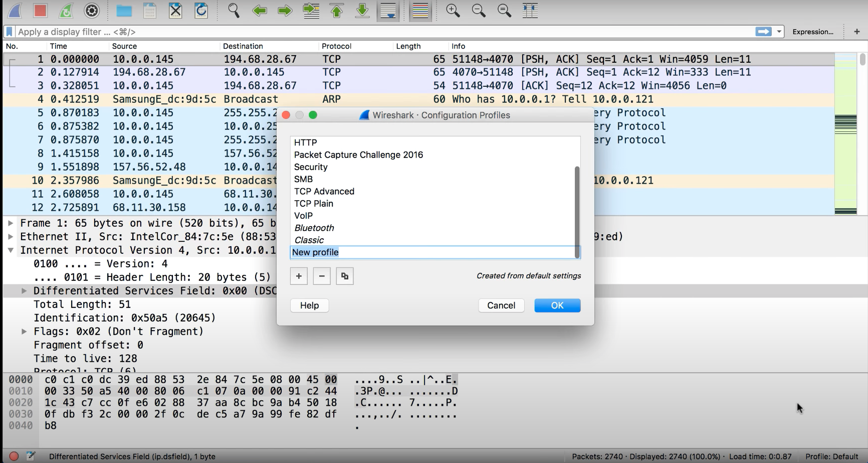Toggle packet list colorization

coord(420,11)
